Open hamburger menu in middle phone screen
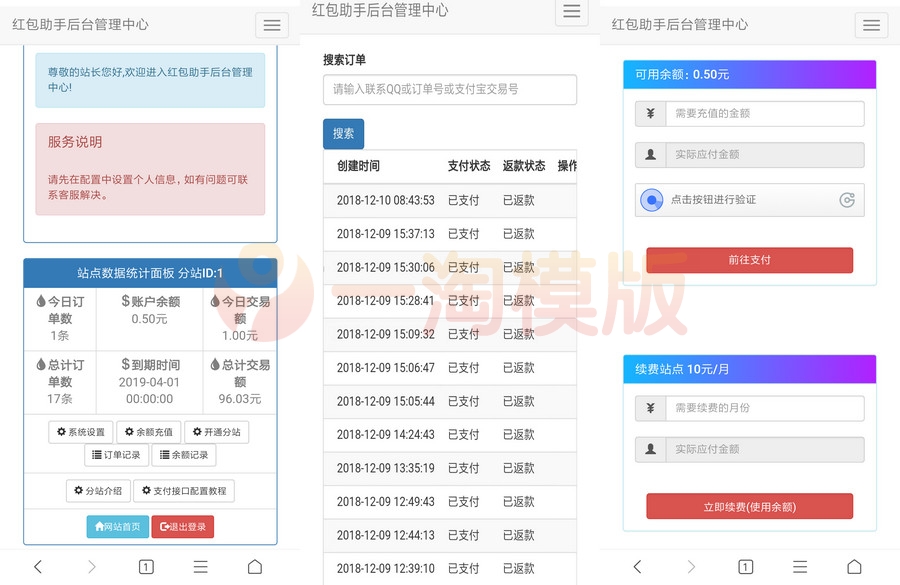The width and height of the screenshot is (900, 585). [571, 11]
